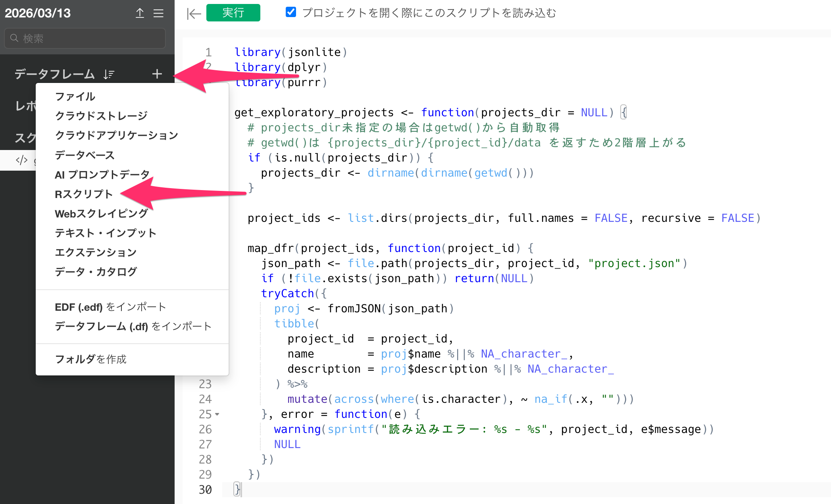Image resolution: width=831 pixels, height=504 pixels.
Task: Select ファイル from the menu
Action: (75, 96)
